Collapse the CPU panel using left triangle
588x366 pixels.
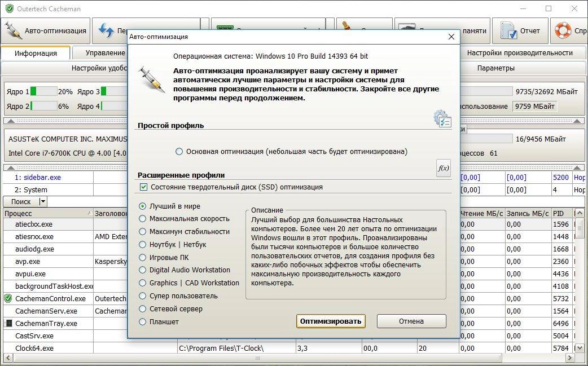pos(11,121)
